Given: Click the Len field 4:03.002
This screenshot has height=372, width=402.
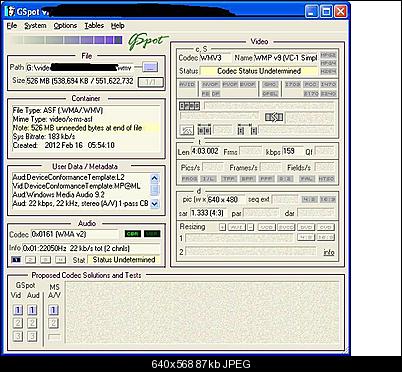Looking at the screenshot, I should (205, 151).
